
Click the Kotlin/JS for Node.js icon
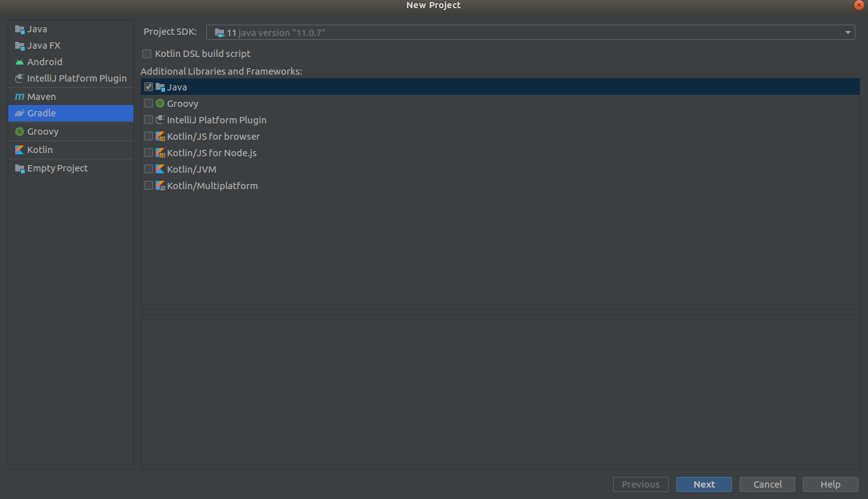[x=160, y=153]
